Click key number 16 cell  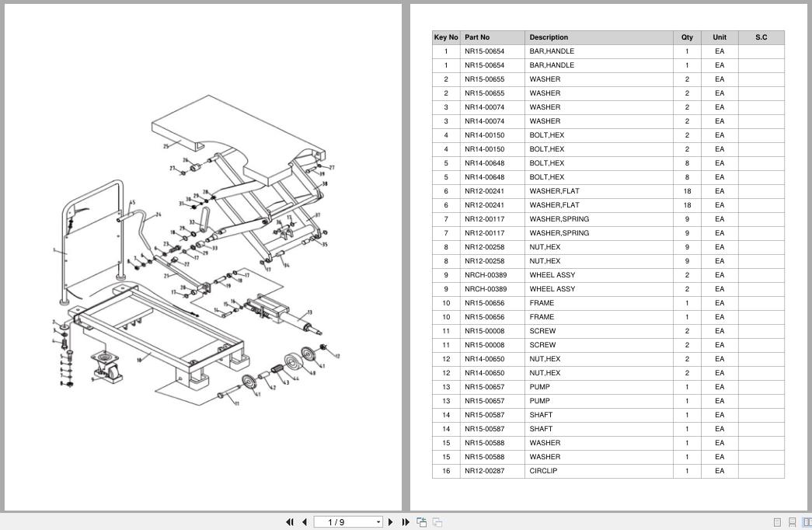(x=446, y=471)
